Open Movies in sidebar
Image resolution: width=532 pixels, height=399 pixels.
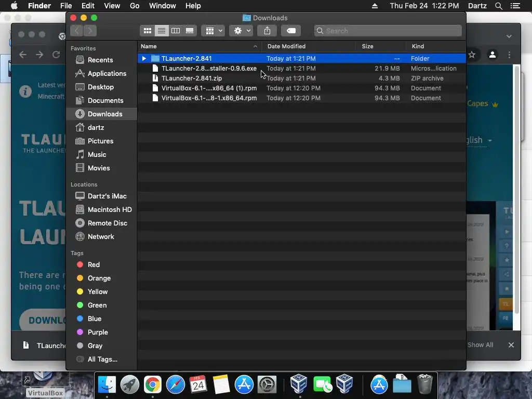[101, 168]
